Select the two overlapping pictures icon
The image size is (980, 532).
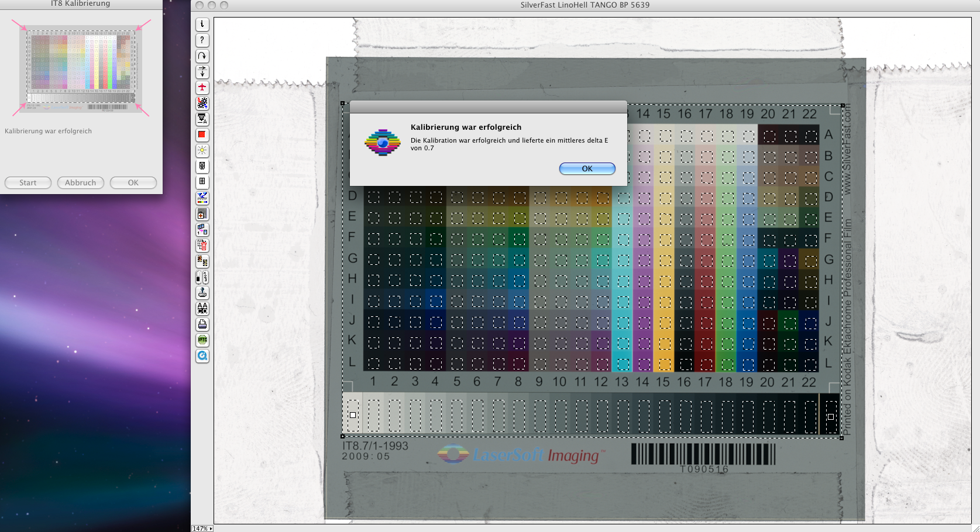click(x=202, y=261)
